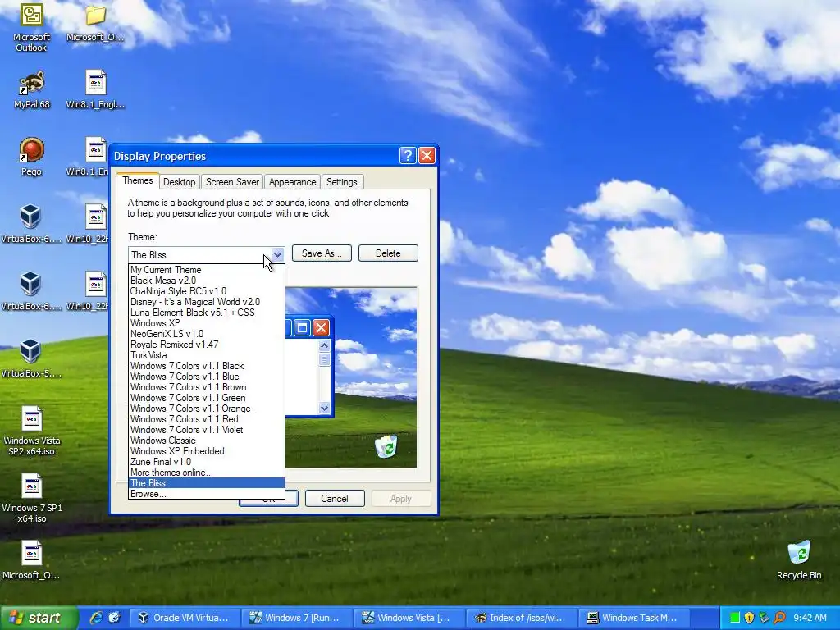Select the MyPal 68 desktop shortcut
The height and width of the screenshot is (630, 840).
(x=32, y=89)
